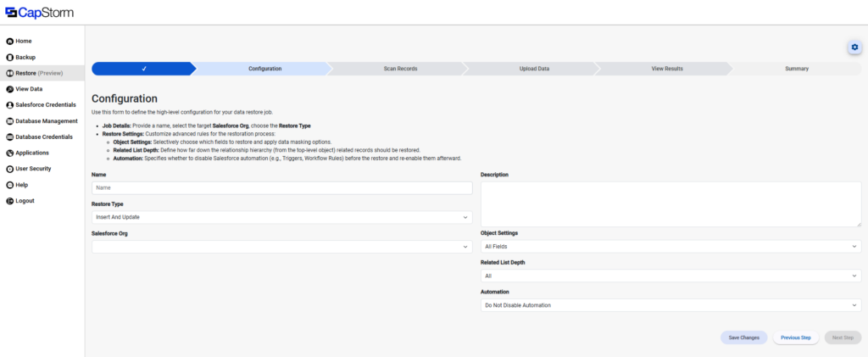Go to the Scan Records step

pos(400,69)
